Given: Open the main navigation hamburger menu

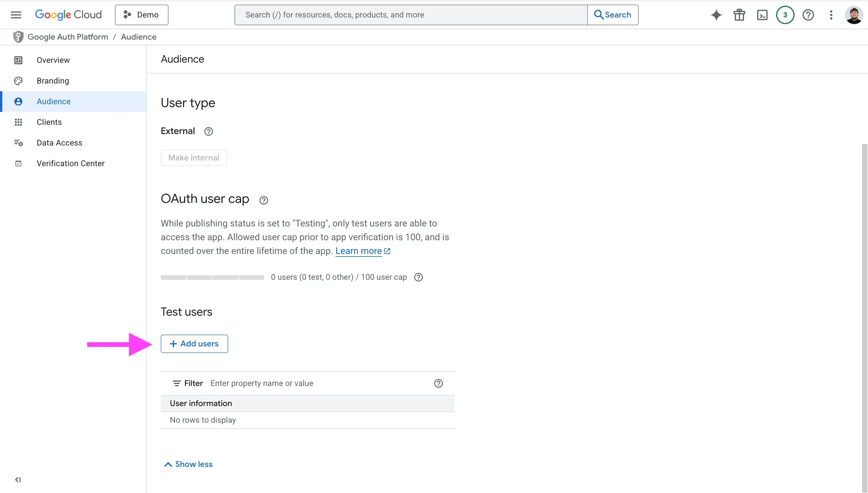Looking at the screenshot, I should [x=16, y=15].
